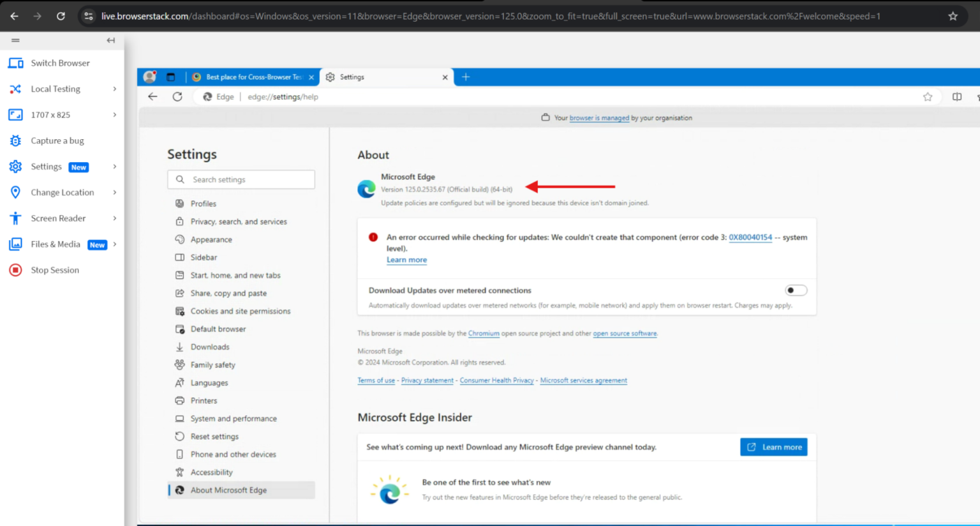Click the Search settings field
The width and height of the screenshot is (980, 526).
point(241,179)
